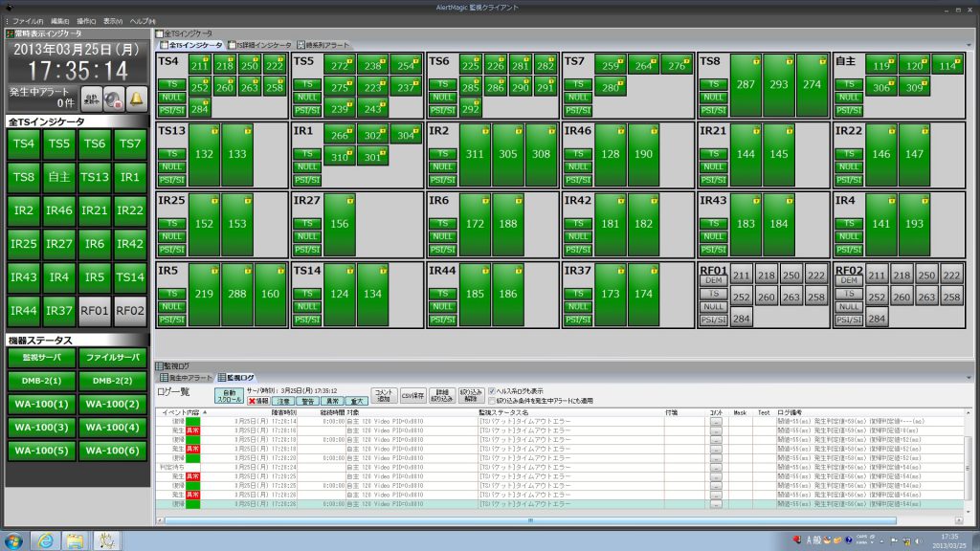Toggle the 重大 log level filter
980x551 pixels.
coord(357,401)
